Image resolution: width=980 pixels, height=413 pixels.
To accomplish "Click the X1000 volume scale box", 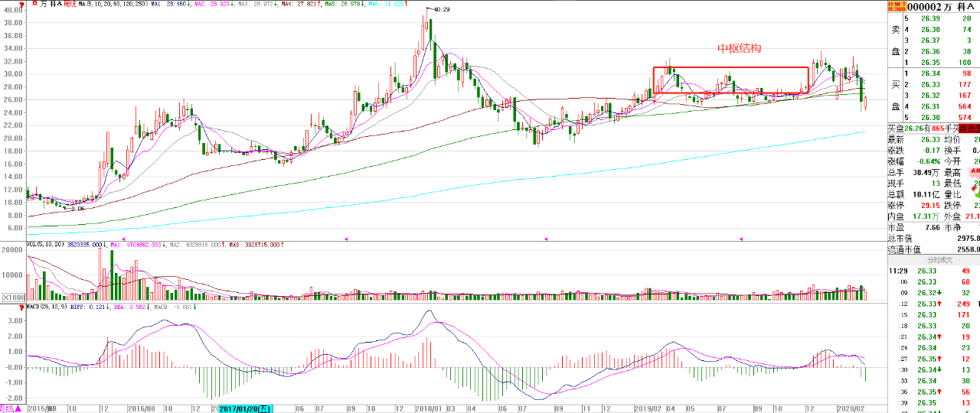I will tap(13, 297).
